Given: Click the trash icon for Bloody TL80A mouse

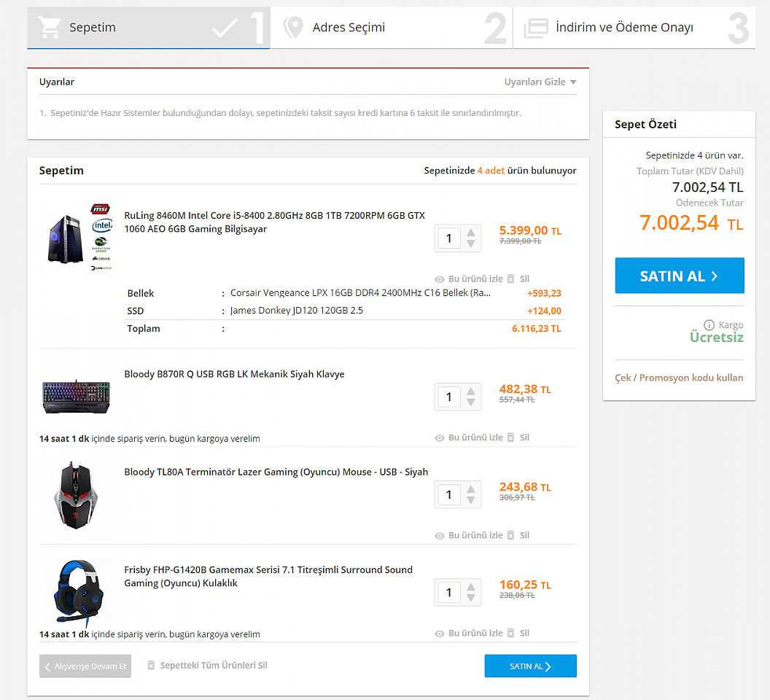Looking at the screenshot, I should pyautogui.click(x=510, y=535).
